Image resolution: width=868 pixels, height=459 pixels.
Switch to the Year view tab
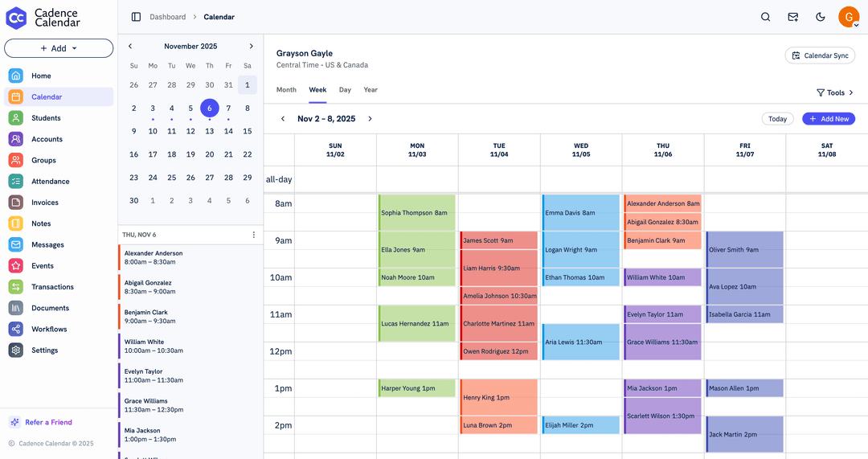[x=371, y=90]
